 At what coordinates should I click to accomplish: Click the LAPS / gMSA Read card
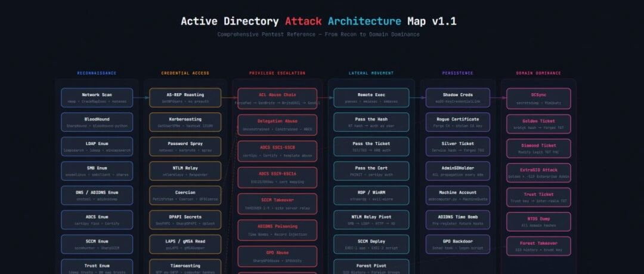185,244
